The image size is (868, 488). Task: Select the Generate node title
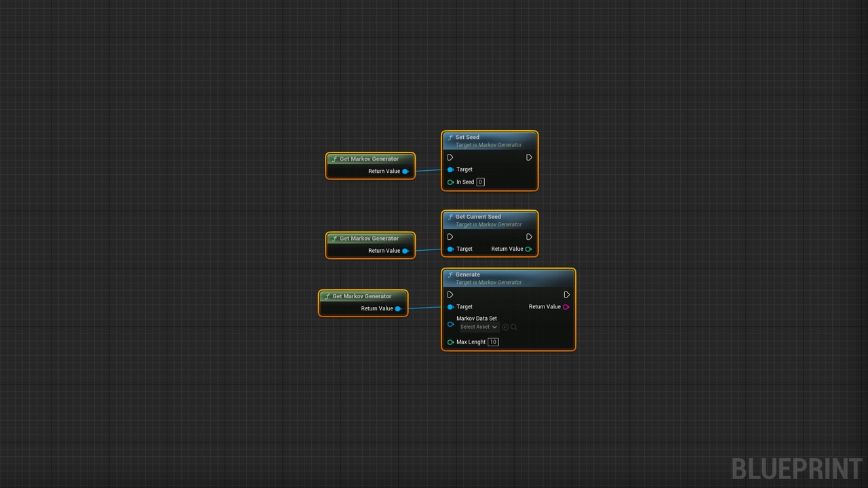click(x=468, y=275)
